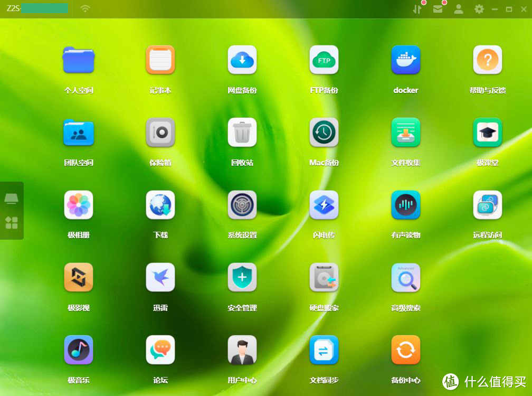Close the client window
Screen dimensions: 532x396
pyautogui.click(x=524, y=10)
